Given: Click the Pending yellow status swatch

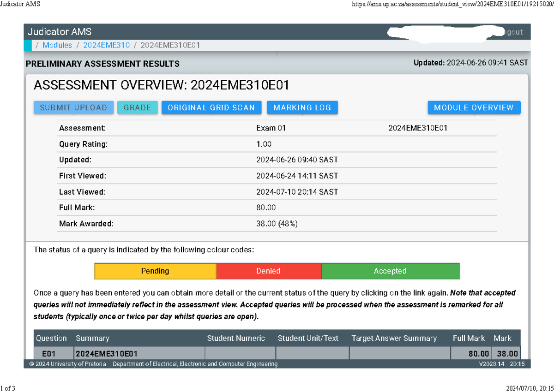Looking at the screenshot, I should coord(155,271).
